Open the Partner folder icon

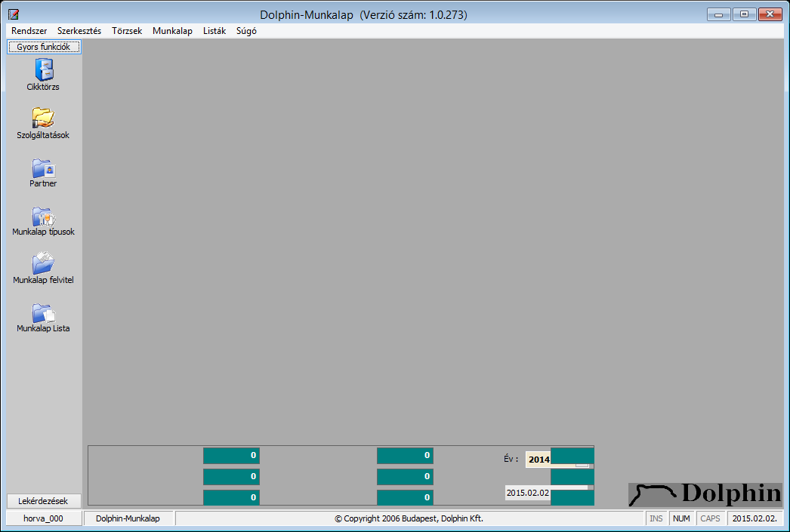(43, 168)
